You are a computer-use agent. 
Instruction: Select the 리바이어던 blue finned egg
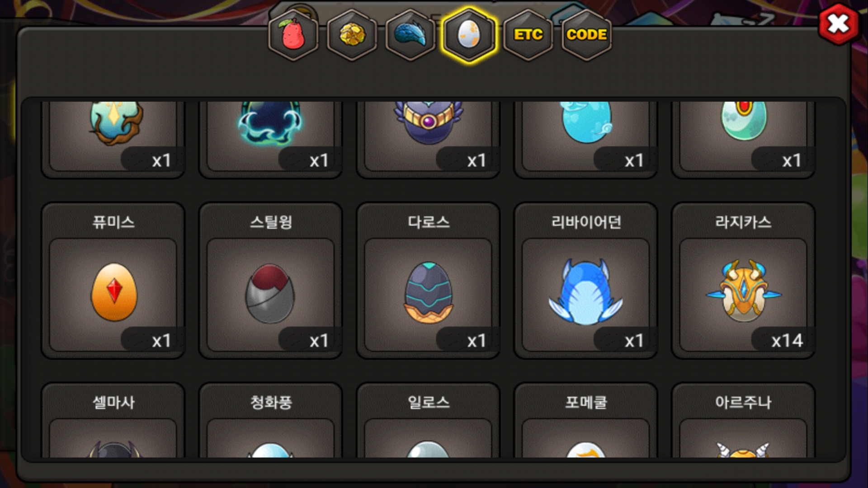(x=586, y=281)
